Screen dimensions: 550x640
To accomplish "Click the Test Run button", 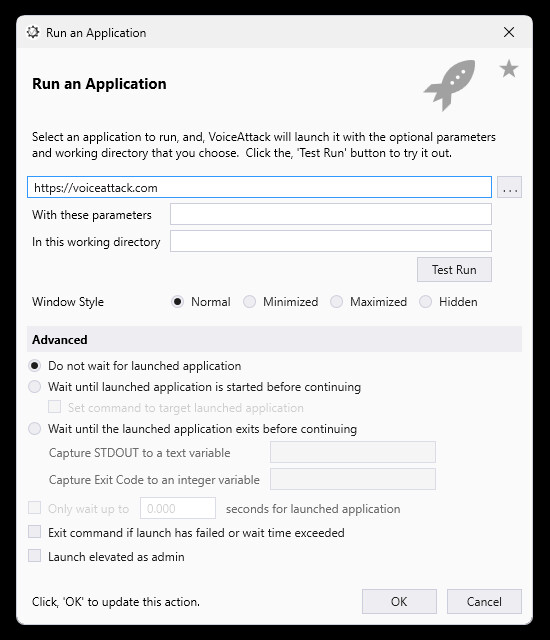I will (x=454, y=269).
